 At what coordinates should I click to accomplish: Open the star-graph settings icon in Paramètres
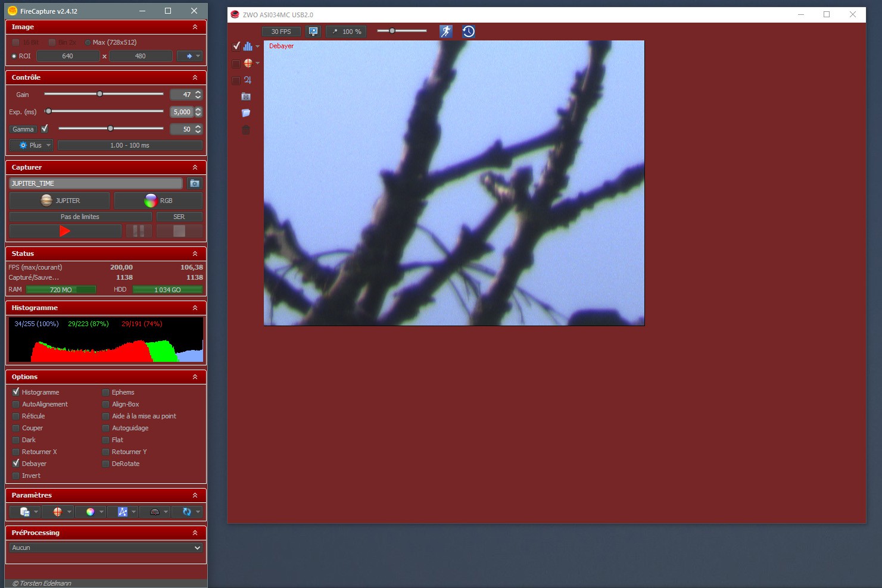tap(123, 512)
